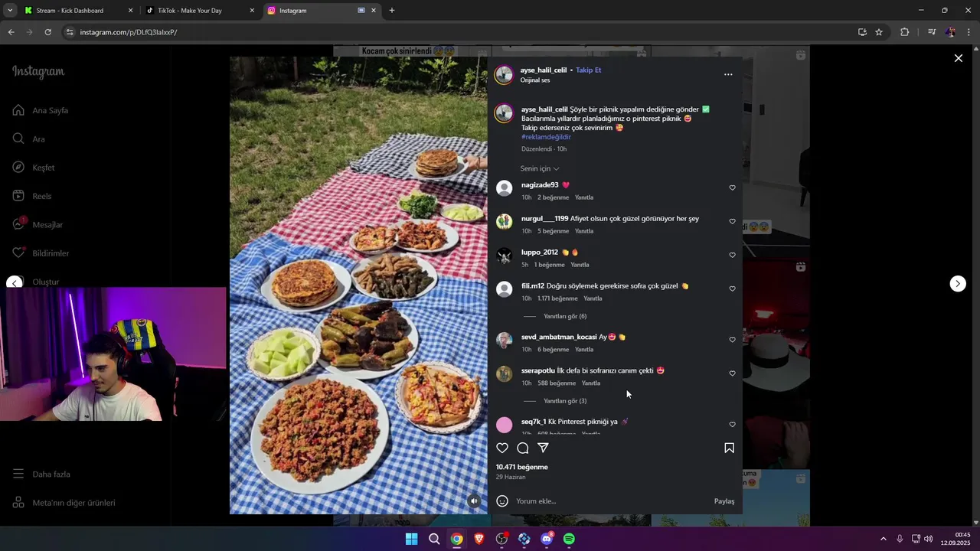Reply to luppo_2012's comment
This screenshot has height=551, width=980.
pos(580,265)
